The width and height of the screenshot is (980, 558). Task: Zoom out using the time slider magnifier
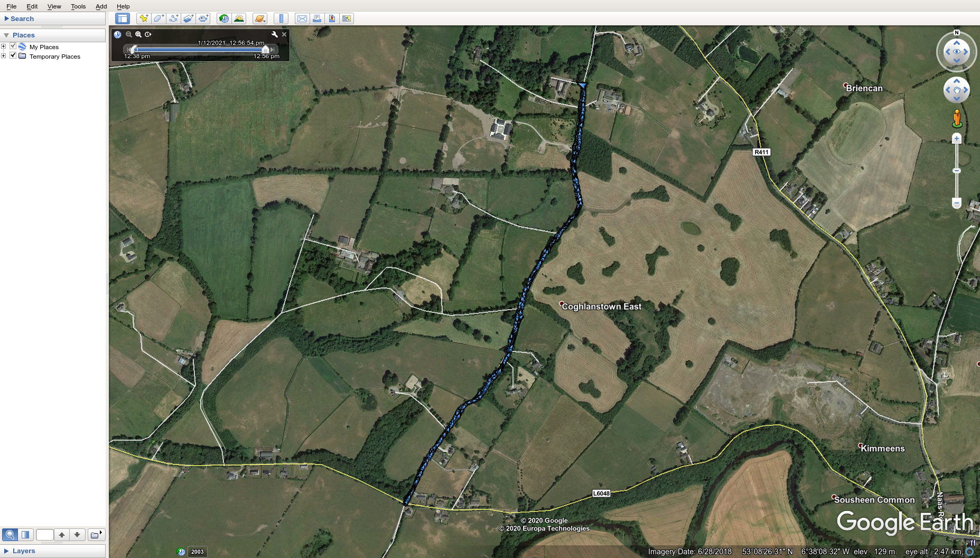tap(128, 34)
